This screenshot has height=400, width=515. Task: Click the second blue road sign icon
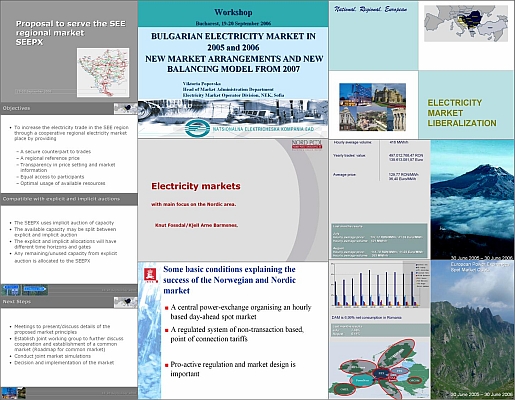(35, 290)
